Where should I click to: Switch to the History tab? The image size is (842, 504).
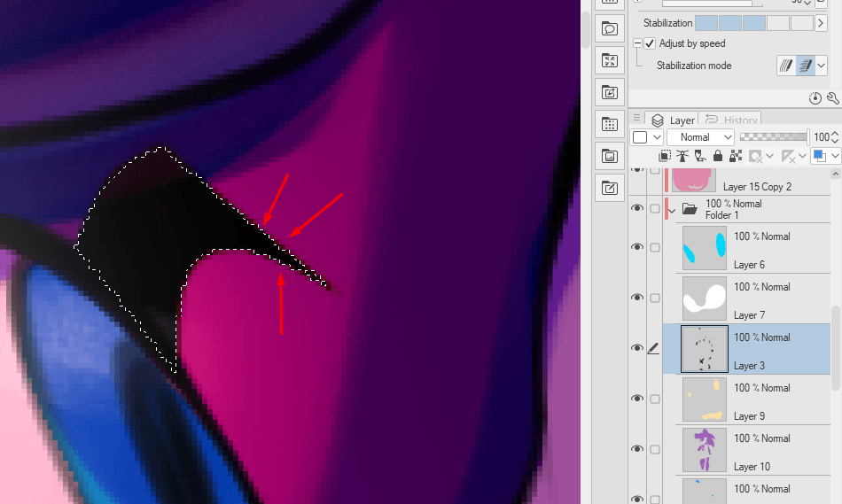[731, 120]
